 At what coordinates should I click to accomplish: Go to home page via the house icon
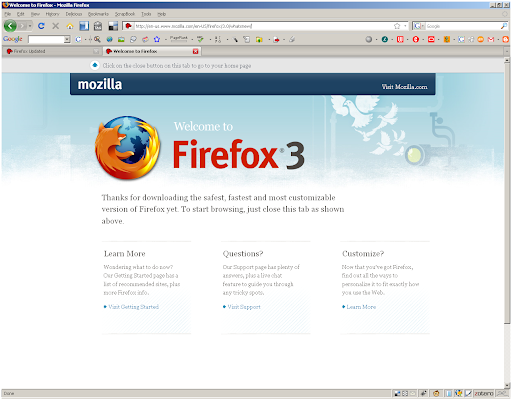[70, 26]
